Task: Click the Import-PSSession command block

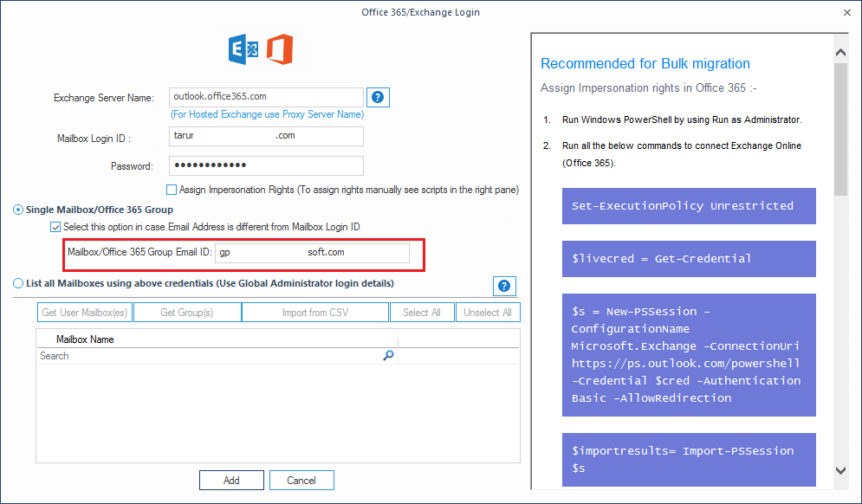Action: click(689, 460)
